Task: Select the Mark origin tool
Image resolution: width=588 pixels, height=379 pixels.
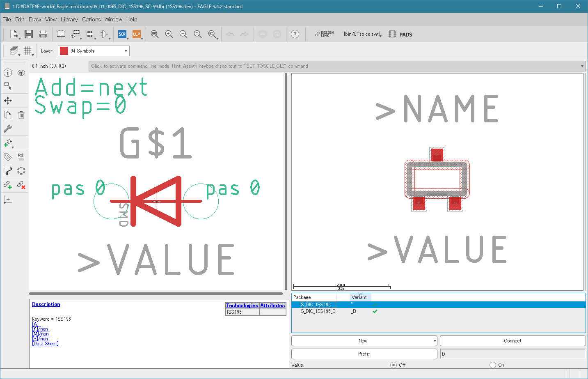Action: pos(8,200)
